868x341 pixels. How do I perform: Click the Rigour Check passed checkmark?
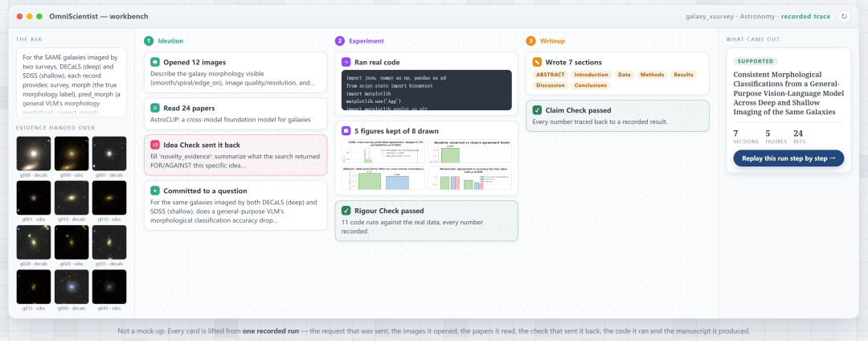coord(346,211)
